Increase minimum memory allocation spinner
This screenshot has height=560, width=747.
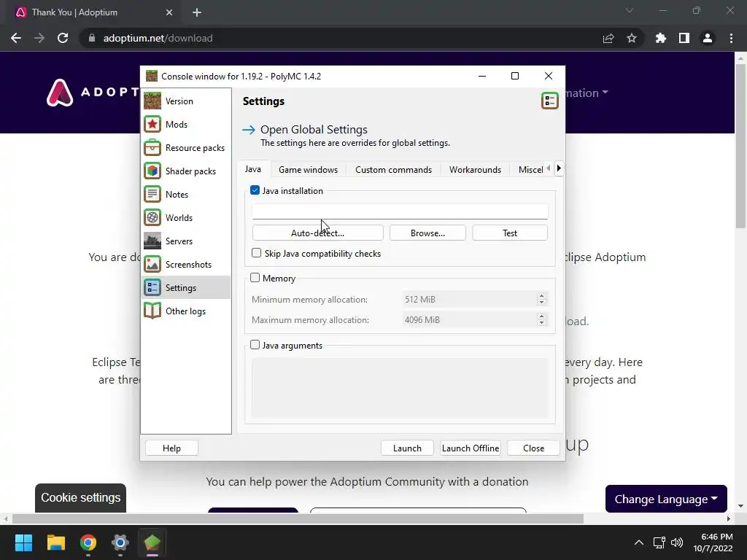[x=542, y=296]
